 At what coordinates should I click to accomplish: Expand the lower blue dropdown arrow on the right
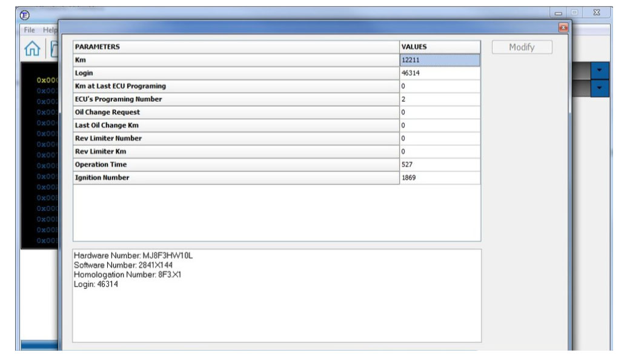click(600, 88)
